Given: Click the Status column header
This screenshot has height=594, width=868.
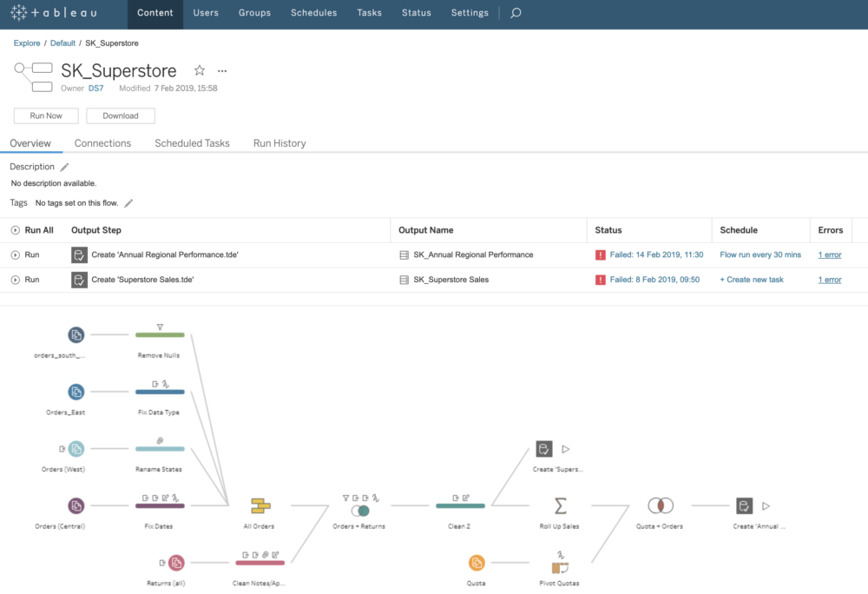Looking at the screenshot, I should (x=608, y=230).
